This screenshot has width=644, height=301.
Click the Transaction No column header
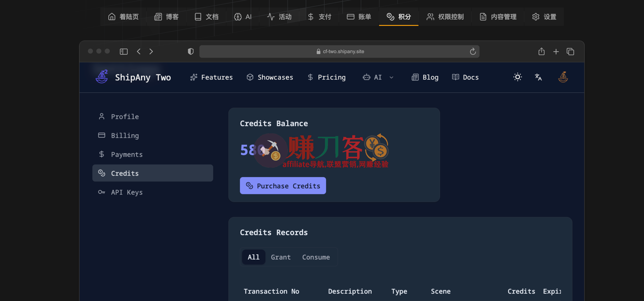point(271,291)
